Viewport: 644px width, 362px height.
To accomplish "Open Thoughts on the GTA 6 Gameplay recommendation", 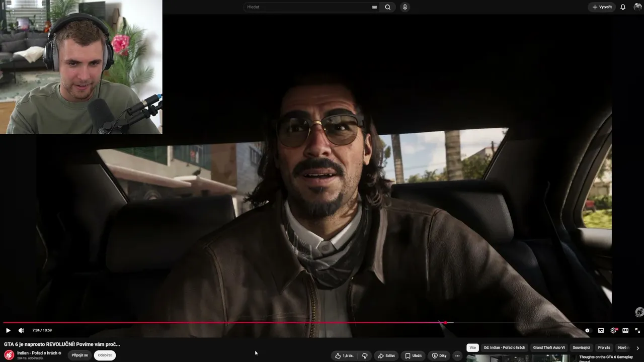I will [606, 357].
